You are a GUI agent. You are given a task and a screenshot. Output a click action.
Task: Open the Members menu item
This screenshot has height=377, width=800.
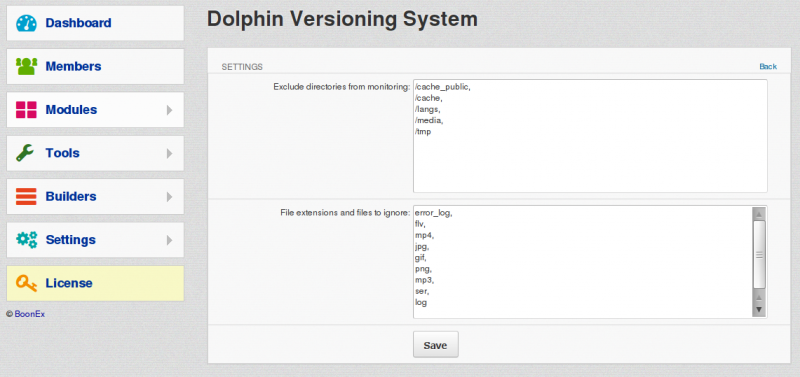click(x=95, y=66)
